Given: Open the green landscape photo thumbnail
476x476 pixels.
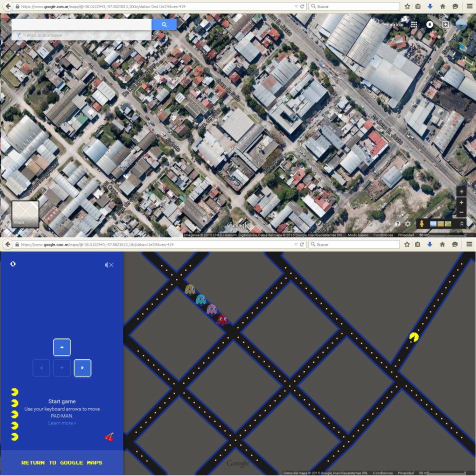Looking at the screenshot, I should pos(448,223).
